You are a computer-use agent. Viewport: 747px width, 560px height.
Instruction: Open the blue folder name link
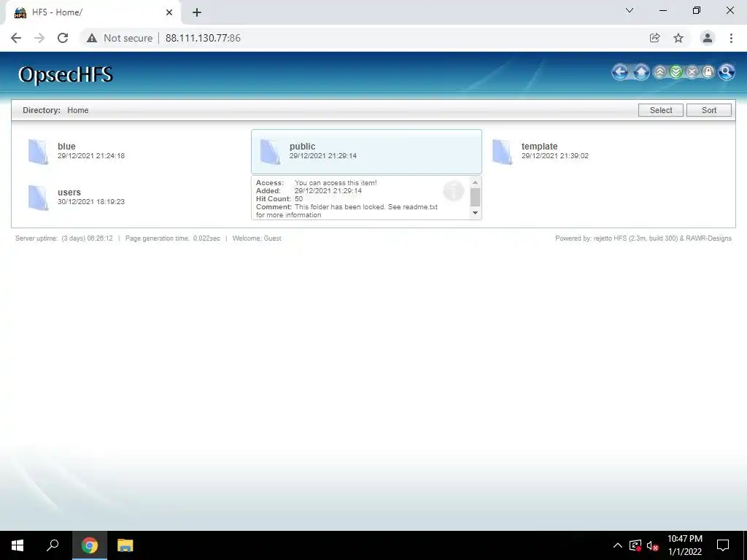pos(66,146)
